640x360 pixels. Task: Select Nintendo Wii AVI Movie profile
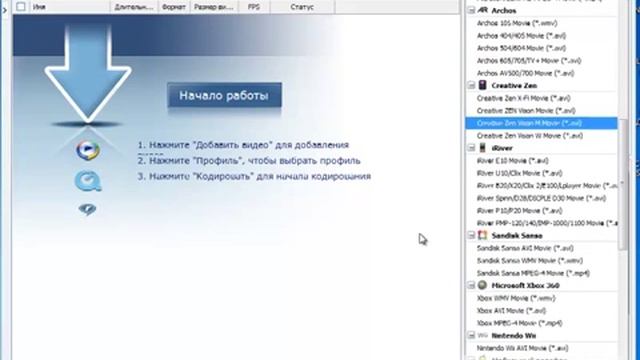click(x=522, y=348)
